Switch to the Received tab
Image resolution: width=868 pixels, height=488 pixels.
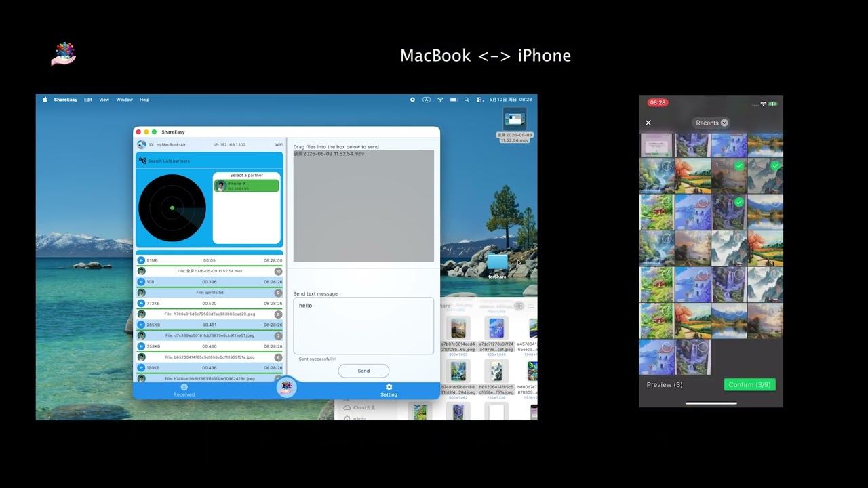pos(184,390)
